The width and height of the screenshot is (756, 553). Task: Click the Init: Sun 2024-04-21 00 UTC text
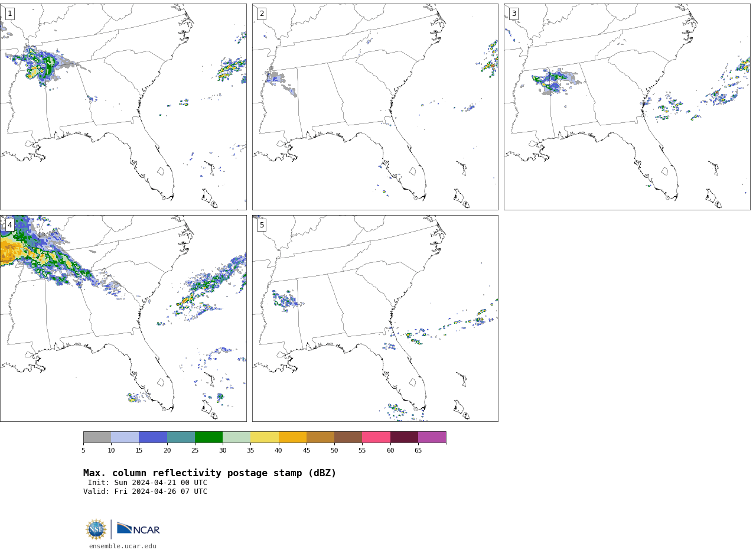click(148, 483)
